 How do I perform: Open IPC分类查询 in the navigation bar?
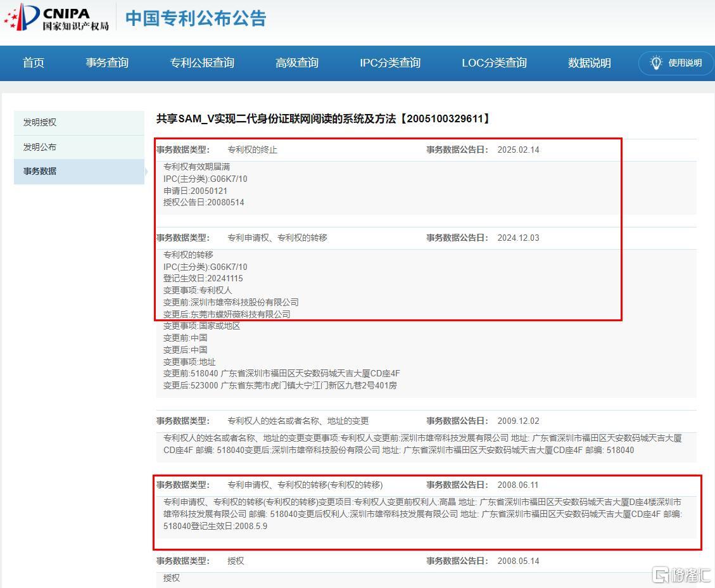(x=390, y=63)
